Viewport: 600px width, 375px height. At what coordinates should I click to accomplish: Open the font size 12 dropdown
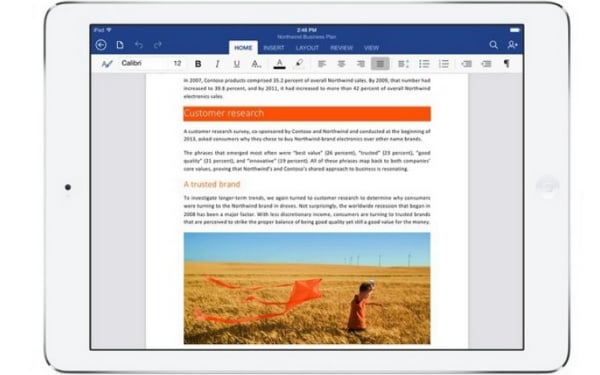coord(177,63)
